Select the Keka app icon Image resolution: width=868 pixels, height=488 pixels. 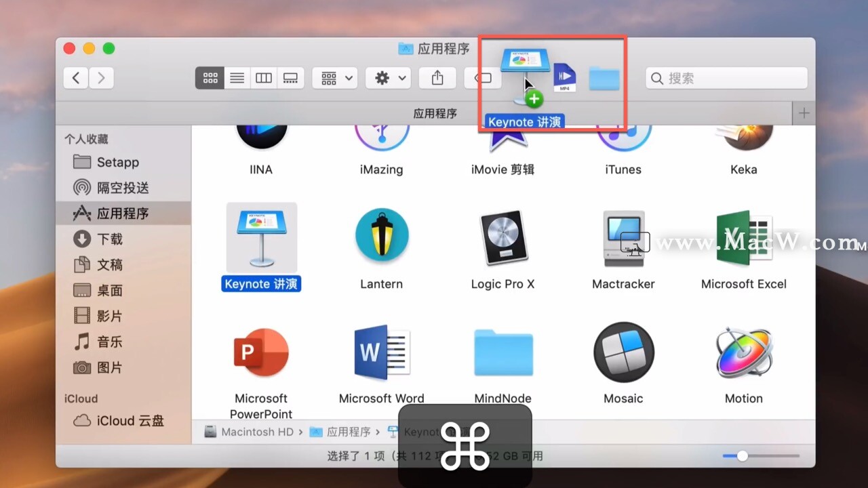point(744,138)
